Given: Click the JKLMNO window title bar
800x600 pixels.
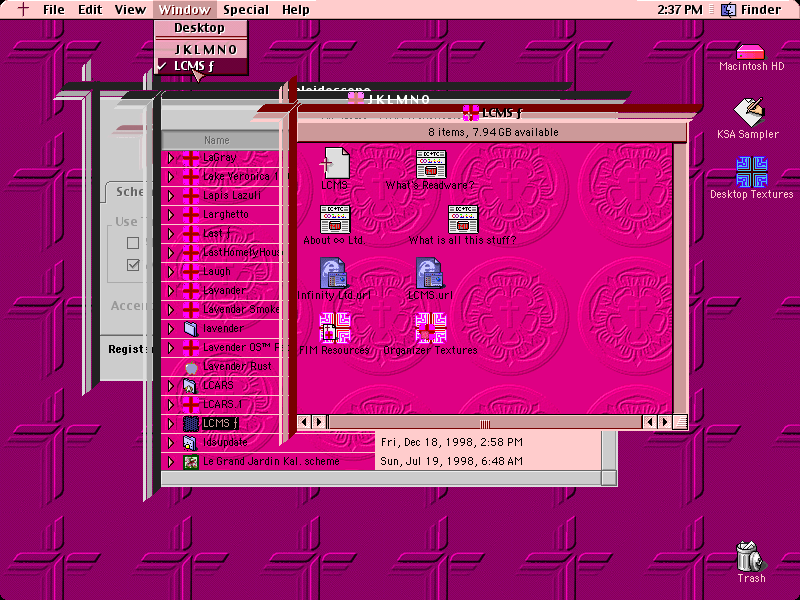Looking at the screenshot, I should click(398, 99).
